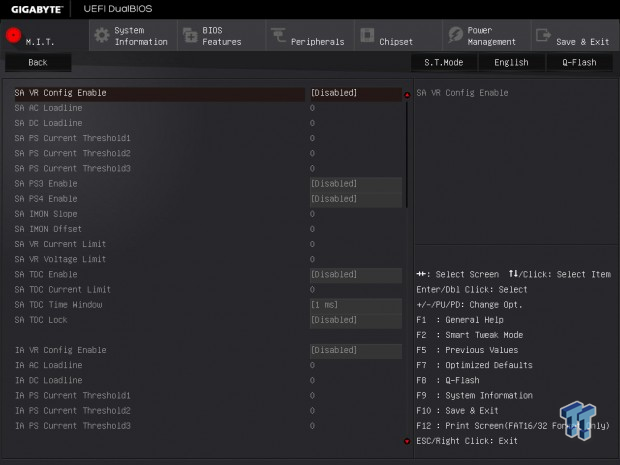Open the Power Management tab
620x465 pixels.
click(487, 36)
